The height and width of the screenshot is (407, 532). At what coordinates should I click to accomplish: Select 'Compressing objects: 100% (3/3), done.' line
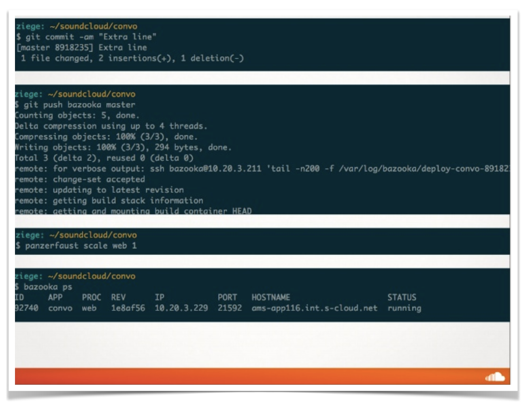coord(106,137)
